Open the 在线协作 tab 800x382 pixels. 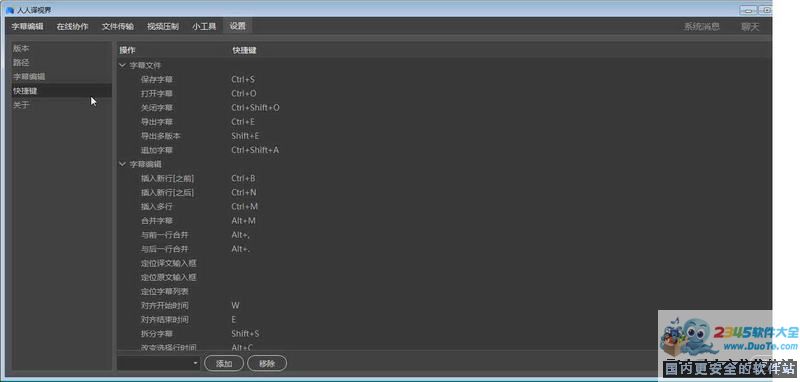pyautogui.click(x=72, y=27)
